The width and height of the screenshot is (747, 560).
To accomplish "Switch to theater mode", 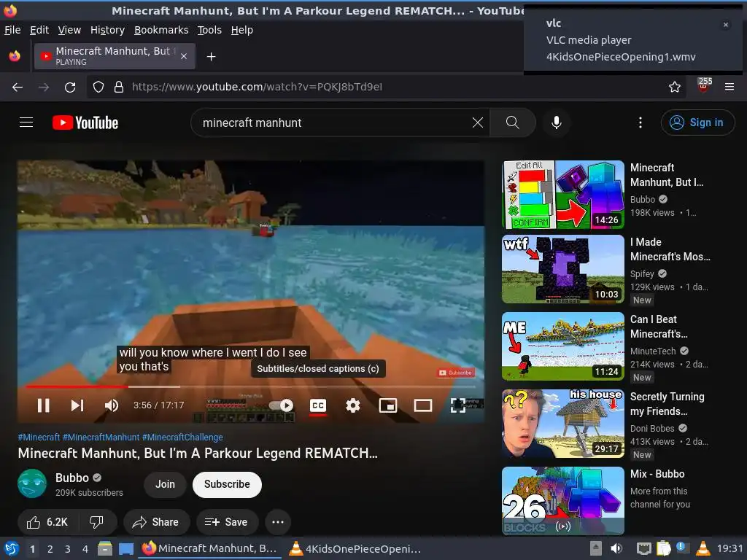I will pos(423,405).
